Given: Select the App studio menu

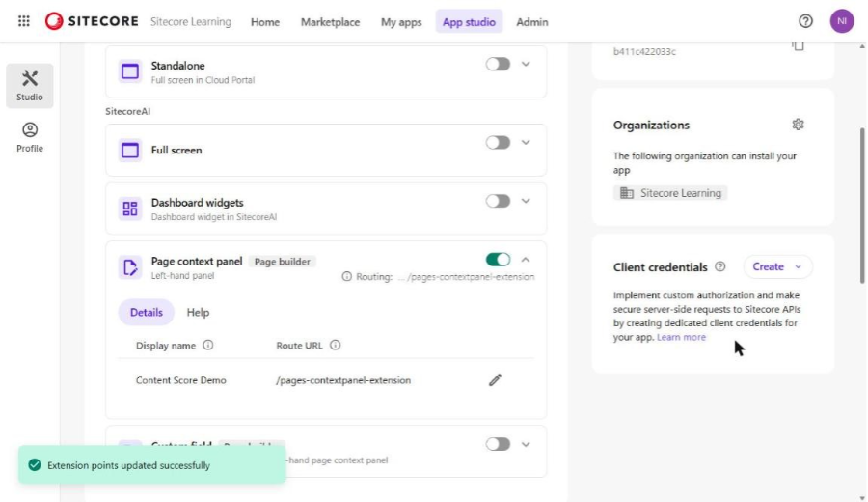Looking at the screenshot, I should pos(469,22).
